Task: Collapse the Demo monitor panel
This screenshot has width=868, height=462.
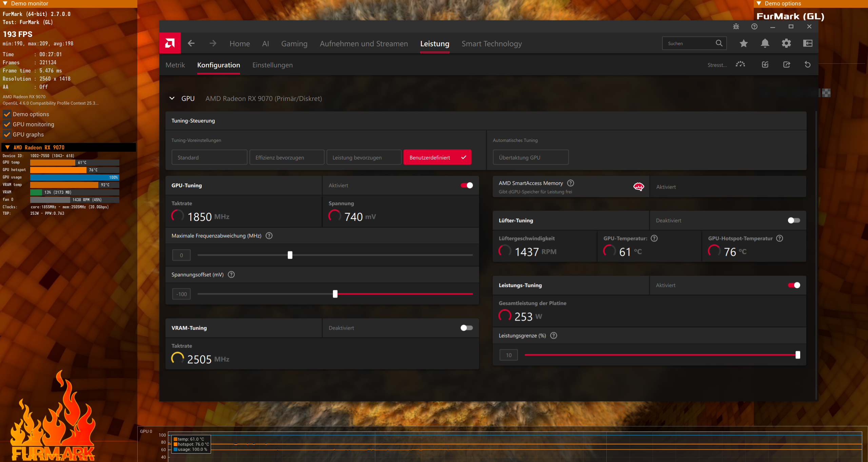Action: click(x=5, y=3)
